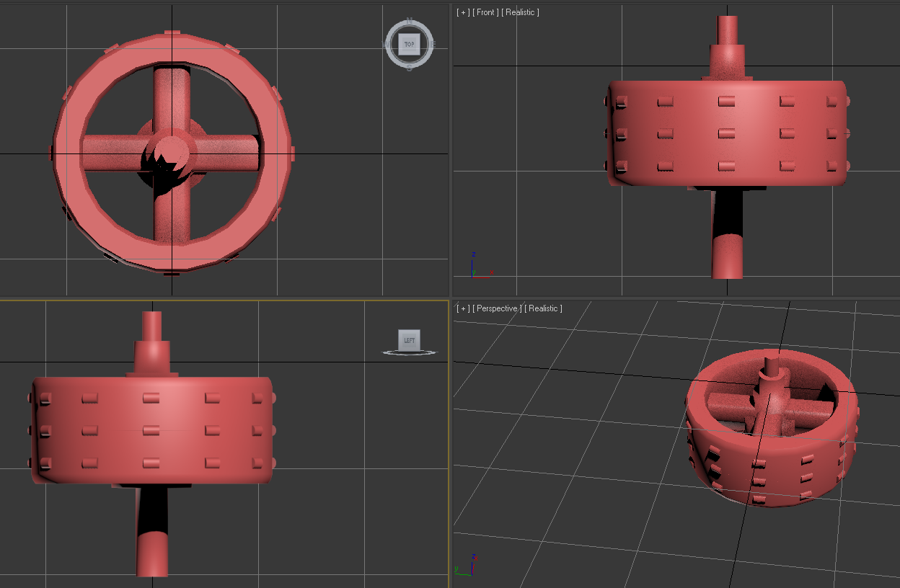Click the TOP face of the ViewCube

click(x=409, y=44)
